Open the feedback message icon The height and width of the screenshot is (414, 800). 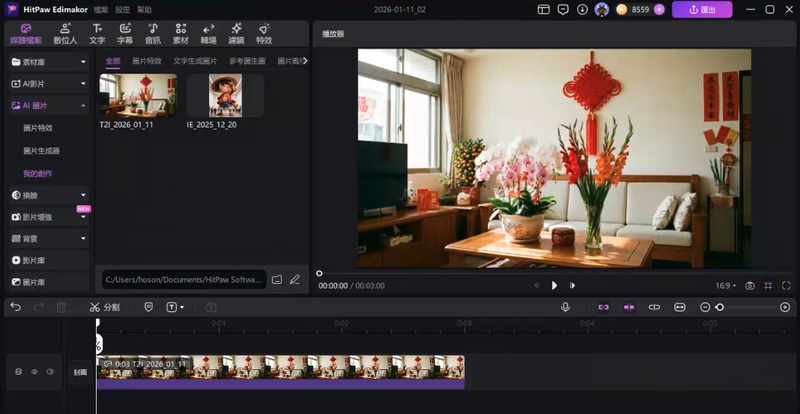[563, 9]
